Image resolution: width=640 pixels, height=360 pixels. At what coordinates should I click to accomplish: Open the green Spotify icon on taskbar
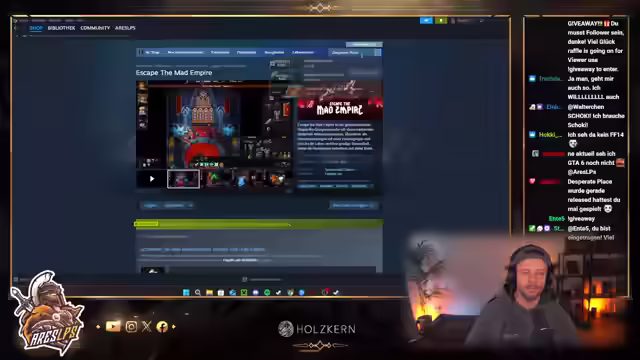(x=267, y=292)
